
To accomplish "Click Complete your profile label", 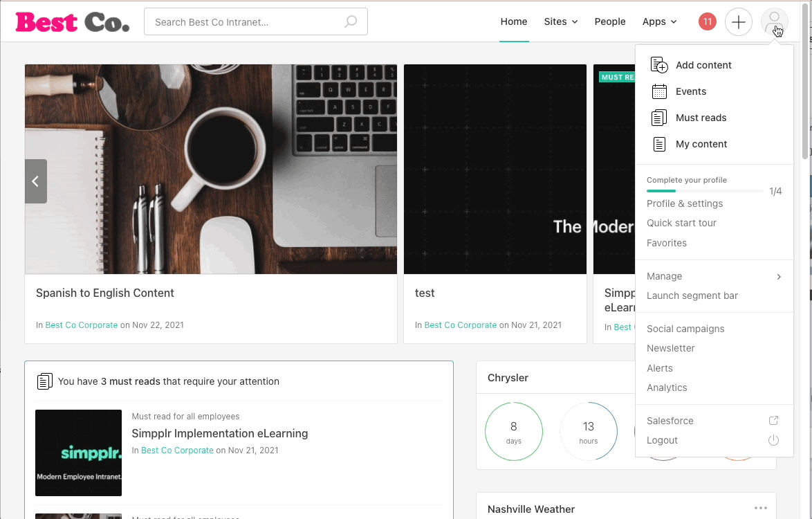I will pos(687,180).
